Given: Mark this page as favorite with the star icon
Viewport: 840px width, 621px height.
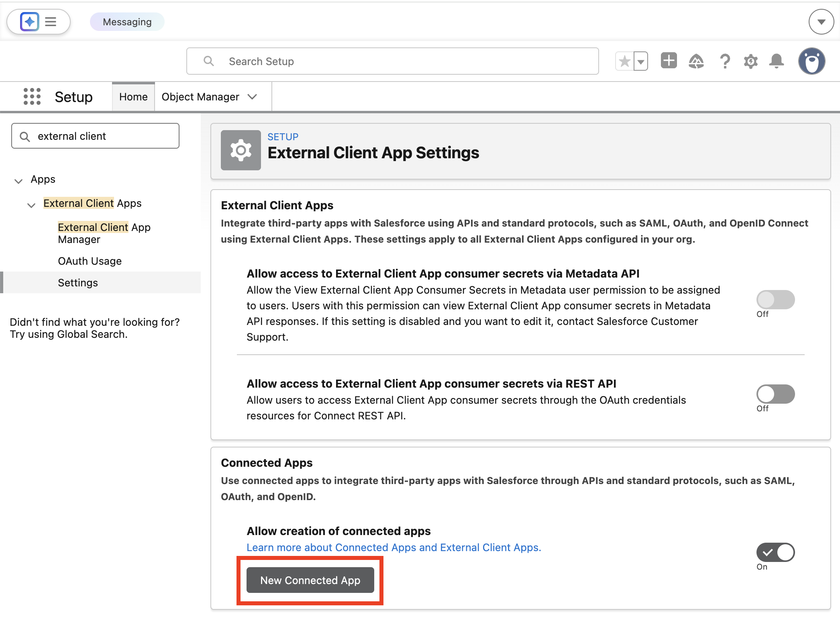Looking at the screenshot, I should tap(624, 61).
